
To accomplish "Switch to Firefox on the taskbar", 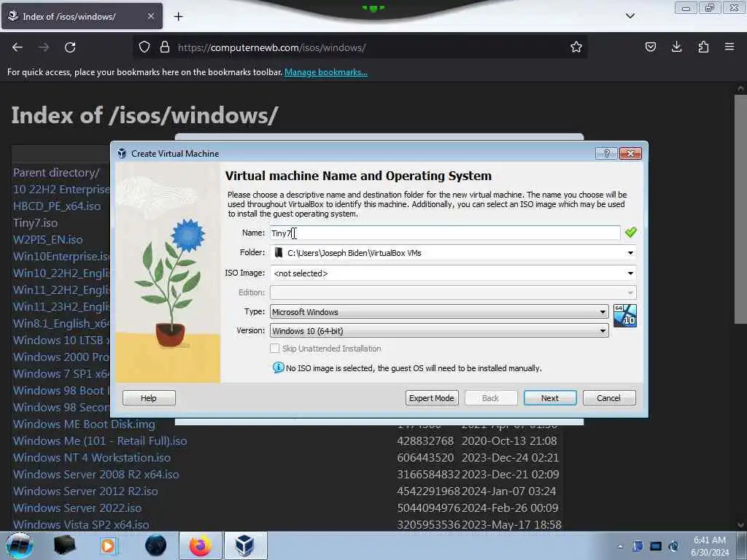I will [x=200, y=545].
